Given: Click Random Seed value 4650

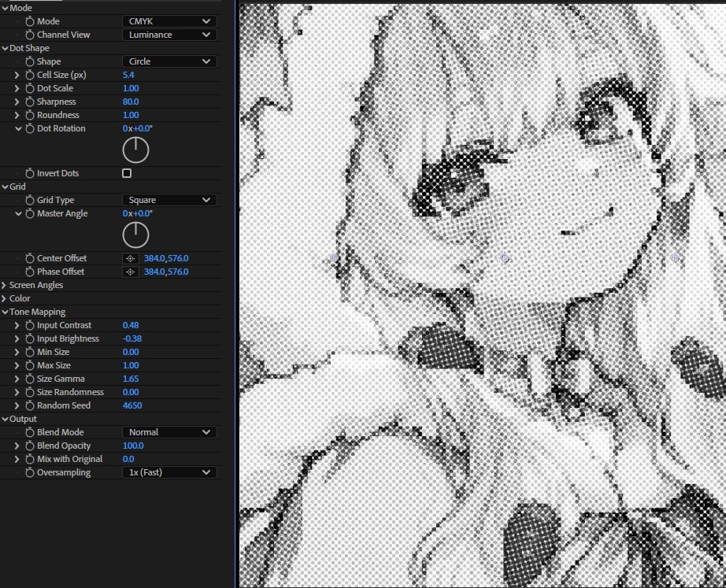Looking at the screenshot, I should [132, 405].
